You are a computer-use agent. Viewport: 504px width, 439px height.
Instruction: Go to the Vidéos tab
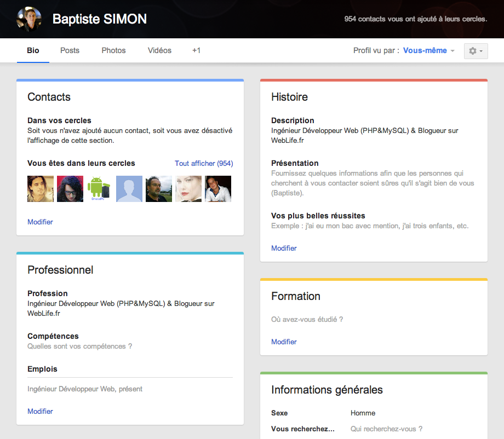pyautogui.click(x=159, y=50)
